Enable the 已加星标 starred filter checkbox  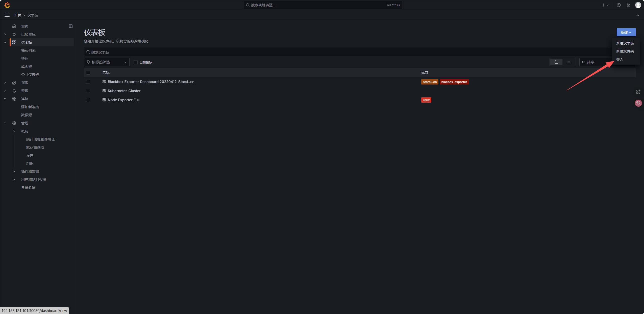pyautogui.click(x=136, y=62)
